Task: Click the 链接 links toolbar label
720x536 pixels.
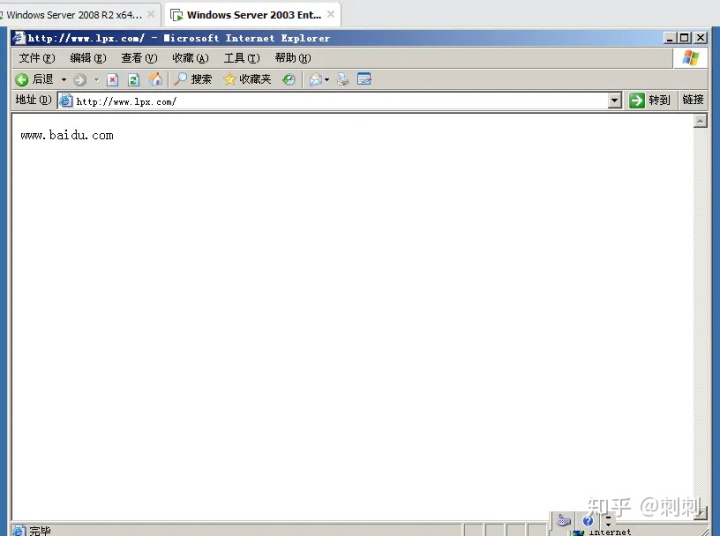Action: [693, 100]
